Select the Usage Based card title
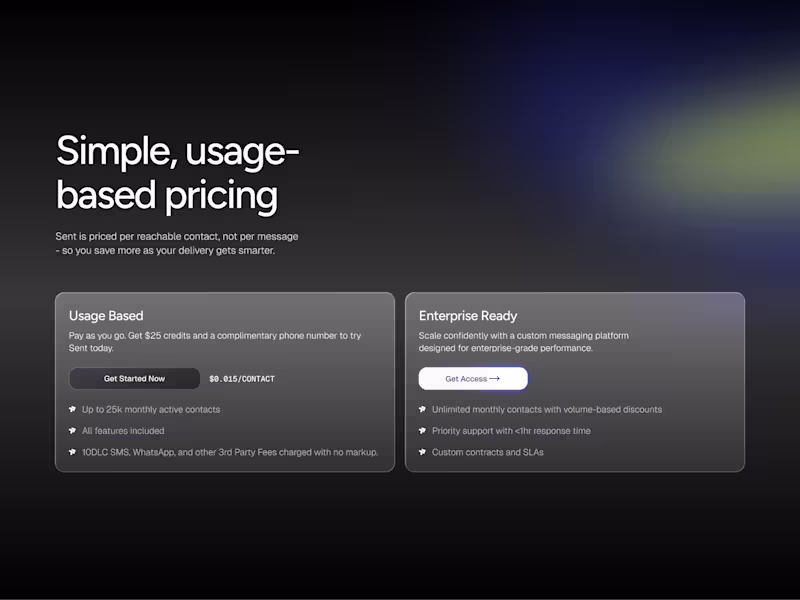Screen dimensions: 800x600 [x=106, y=316]
